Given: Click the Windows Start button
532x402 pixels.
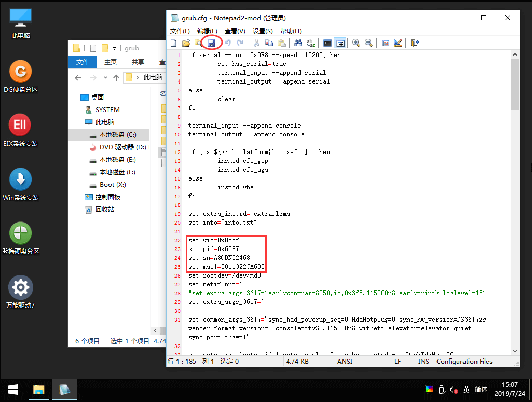Looking at the screenshot, I should (12, 390).
